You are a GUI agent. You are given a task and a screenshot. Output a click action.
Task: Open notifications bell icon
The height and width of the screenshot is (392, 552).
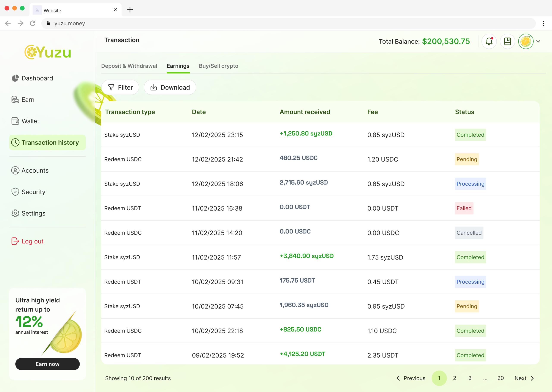(489, 41)
